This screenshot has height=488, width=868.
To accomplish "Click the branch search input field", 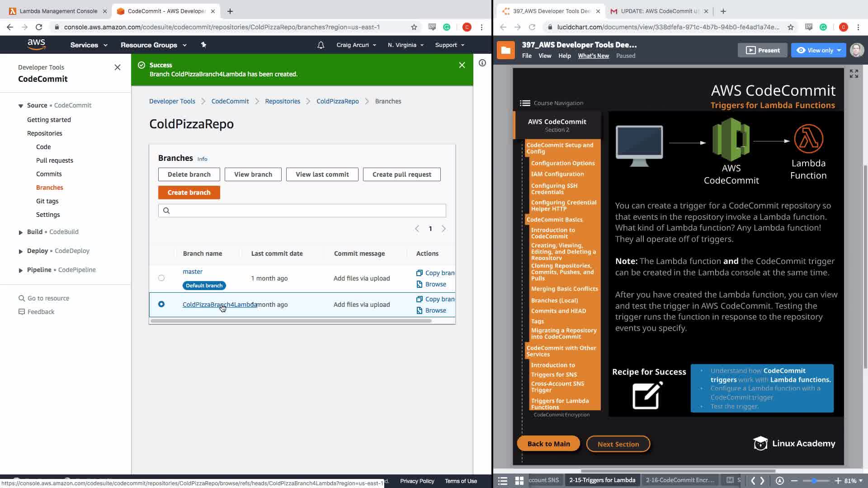I will pos(302,211).
